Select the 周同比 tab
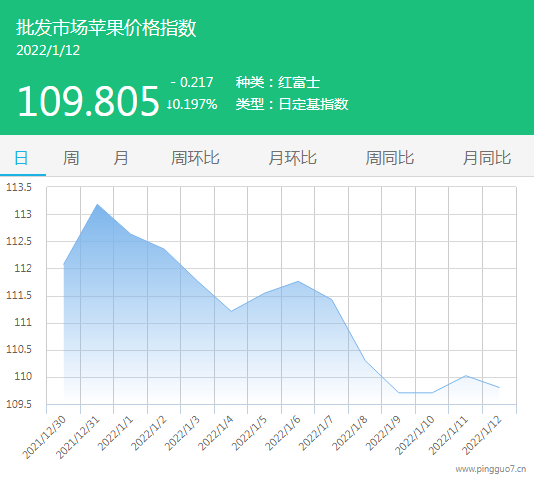The image size is (534, 480). [390, 158]
